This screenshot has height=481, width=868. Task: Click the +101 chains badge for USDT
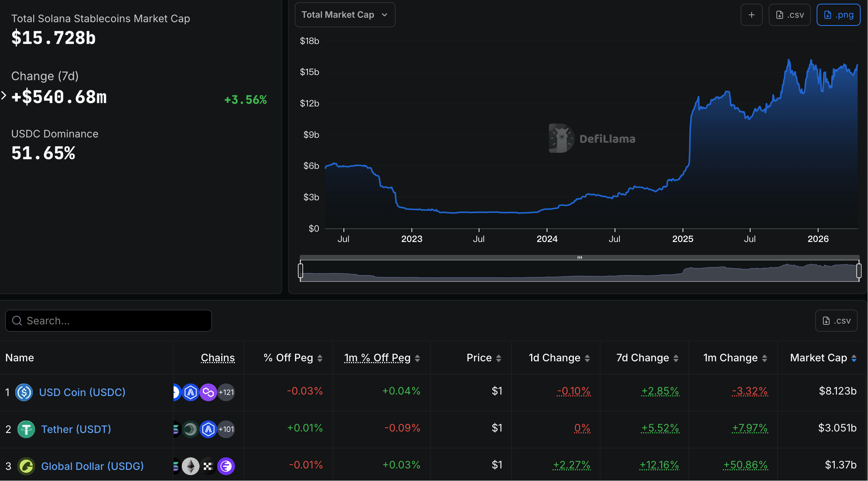click(226, 429)
